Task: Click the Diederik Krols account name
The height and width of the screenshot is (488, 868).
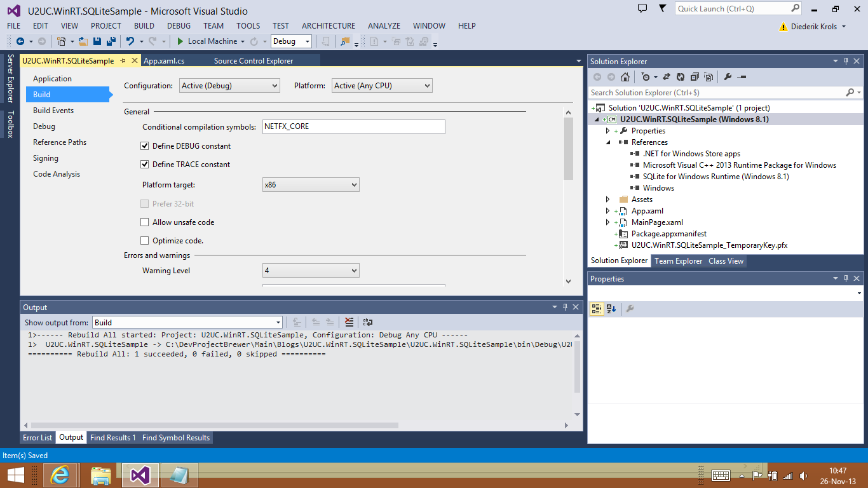Action: 815,27
